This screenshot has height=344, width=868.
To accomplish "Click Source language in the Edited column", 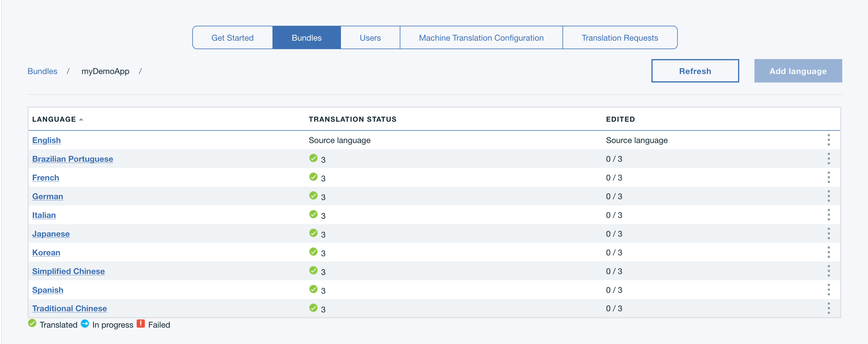I will point(637,140).
